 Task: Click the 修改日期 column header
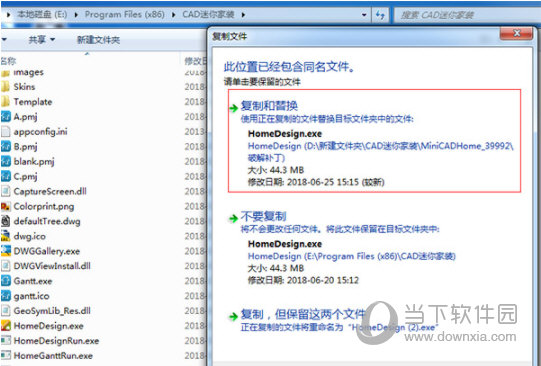[195, 61]
